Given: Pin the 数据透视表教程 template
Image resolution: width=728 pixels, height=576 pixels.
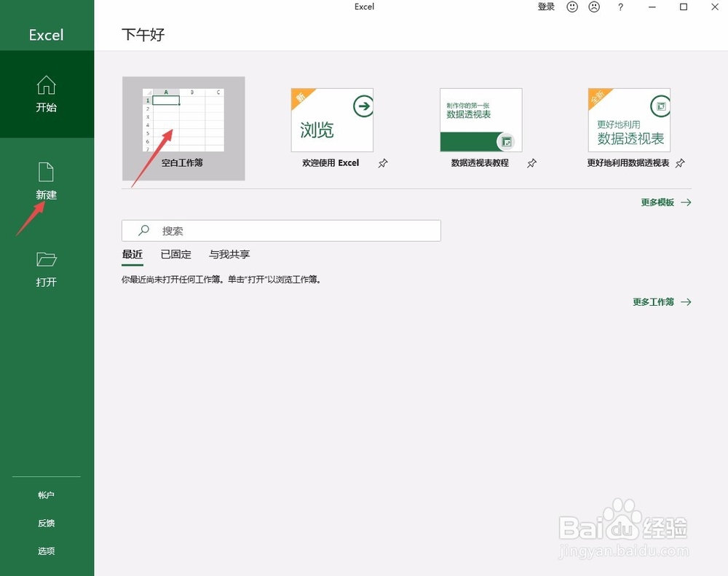Looking at the screenshot, I should point(531,163).
